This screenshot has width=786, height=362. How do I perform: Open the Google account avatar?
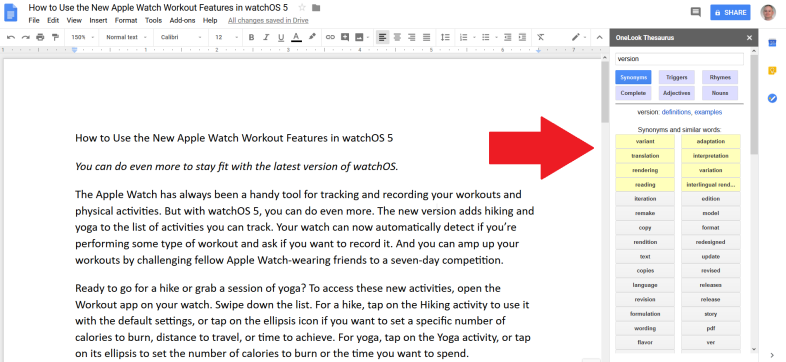coord(767,13)
